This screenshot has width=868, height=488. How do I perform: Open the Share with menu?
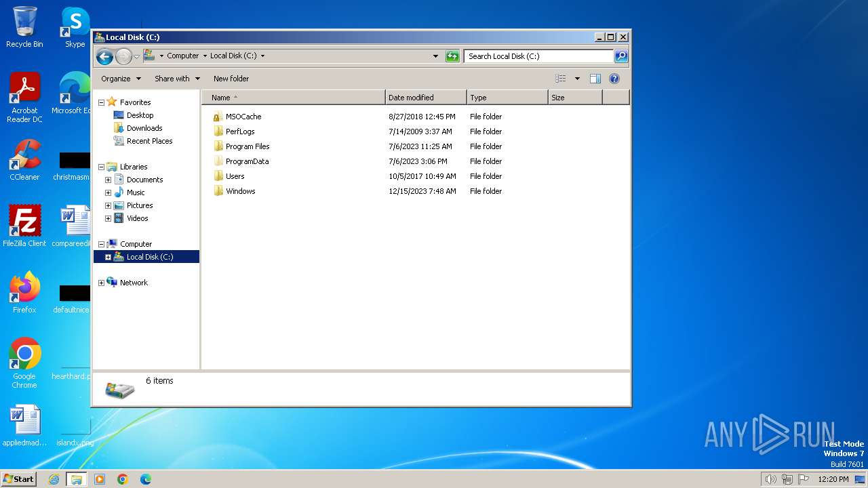(x=177, y=79)
